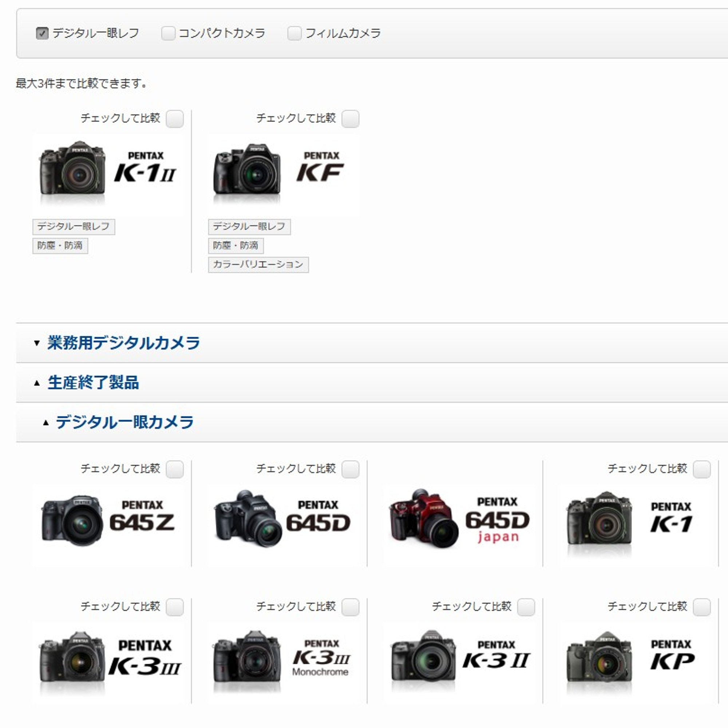Open the PENTAX KP camera image
Image resolution: width=728 pixels, height=728 pixels.
(599, 656)
